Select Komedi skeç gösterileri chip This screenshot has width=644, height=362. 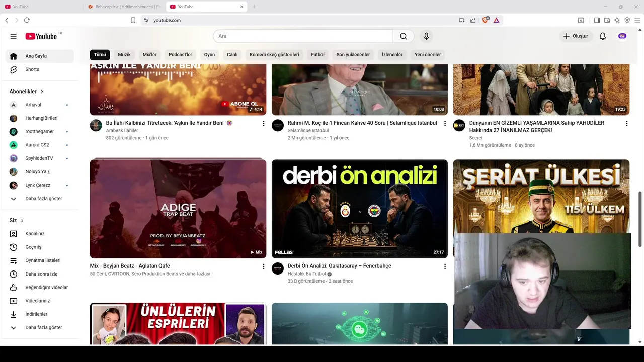[x=274, y=55]
